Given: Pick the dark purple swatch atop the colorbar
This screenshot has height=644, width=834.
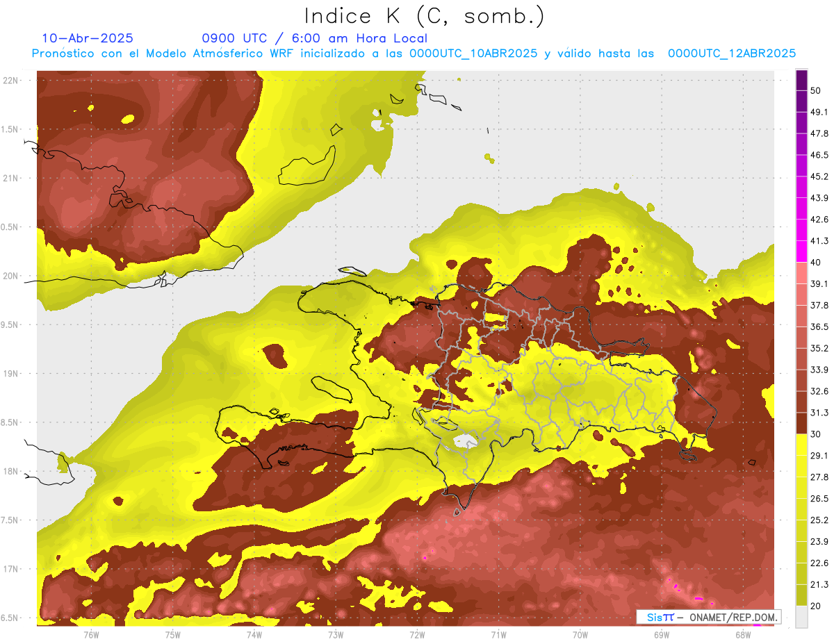Looking at the screenshot, I should (801, 80).
